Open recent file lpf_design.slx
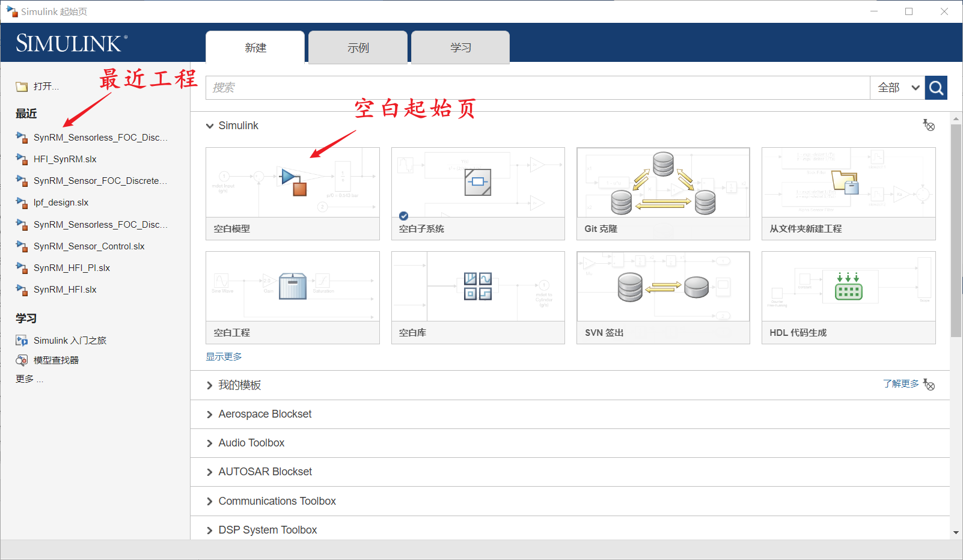This screenshot has width=963, height=560. (x=61, y=202)
